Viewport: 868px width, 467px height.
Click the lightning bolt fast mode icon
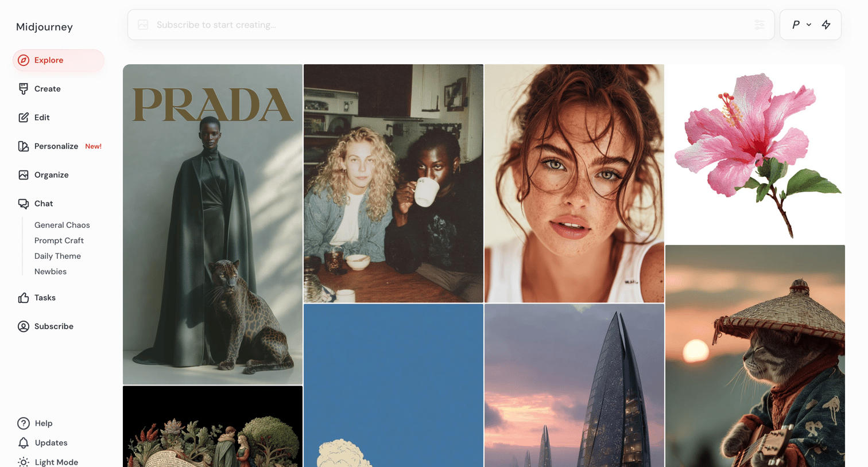826,25
